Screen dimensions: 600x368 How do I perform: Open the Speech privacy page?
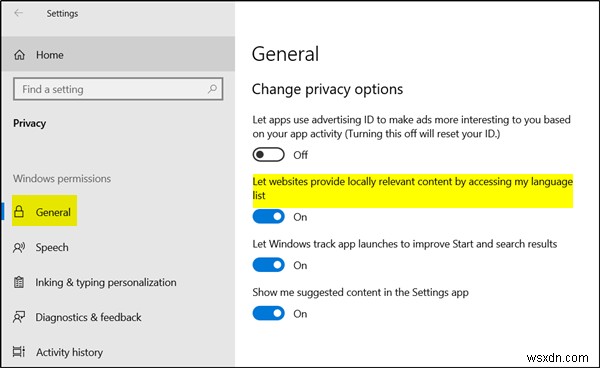click(118, 248)
